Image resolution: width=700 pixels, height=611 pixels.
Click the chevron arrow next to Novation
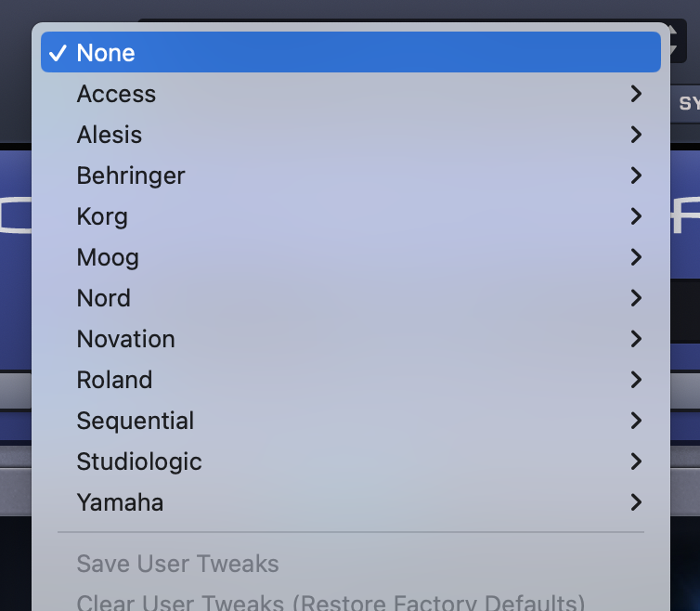pos(636,339)
